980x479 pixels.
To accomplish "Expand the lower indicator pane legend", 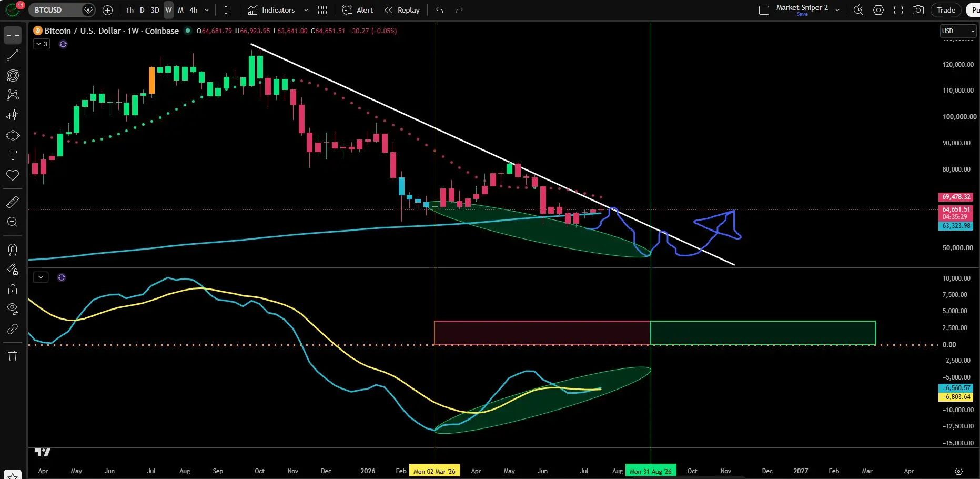I will pos(41,277).
